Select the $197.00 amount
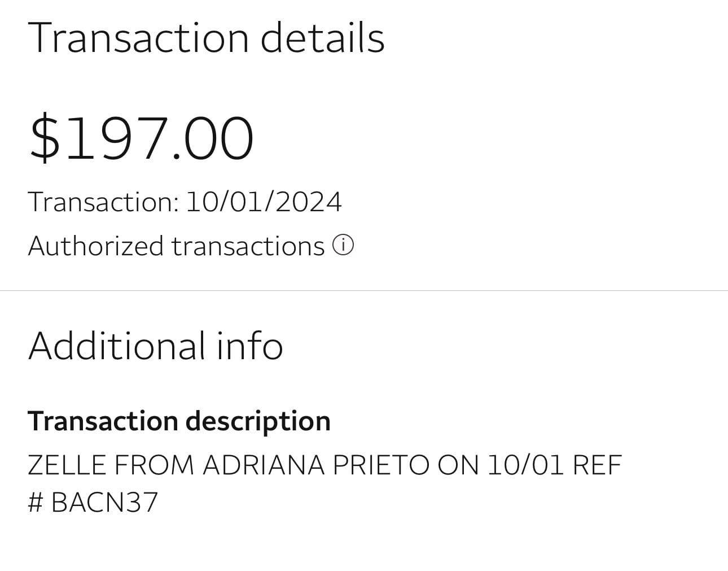 tap(142, 138)
